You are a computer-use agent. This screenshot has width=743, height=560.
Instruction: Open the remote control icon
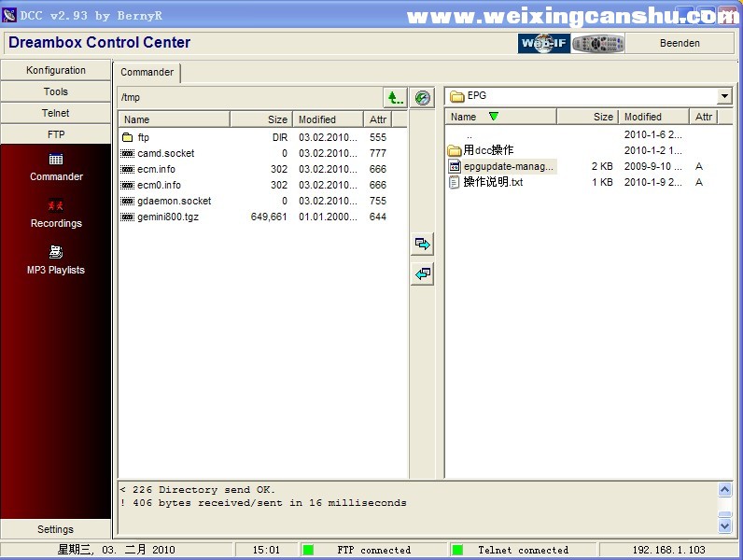click(x=598, y=43)
